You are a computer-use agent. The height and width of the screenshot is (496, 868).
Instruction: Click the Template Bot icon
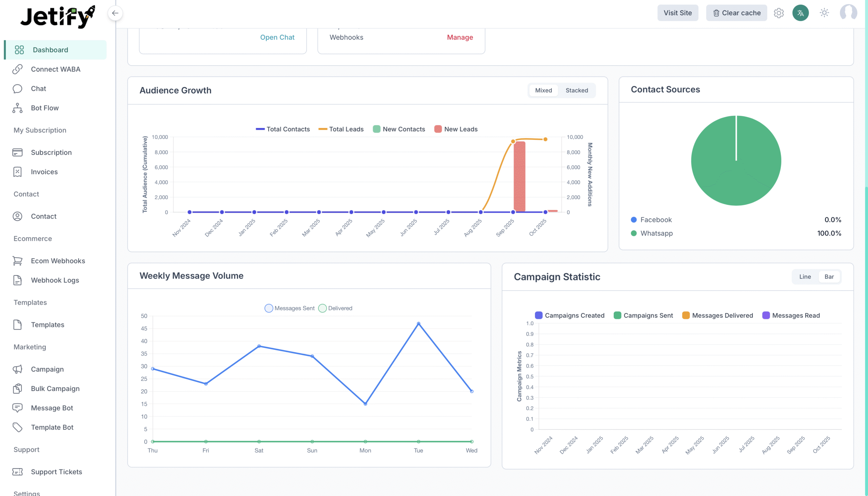click(x=18, y=427)
